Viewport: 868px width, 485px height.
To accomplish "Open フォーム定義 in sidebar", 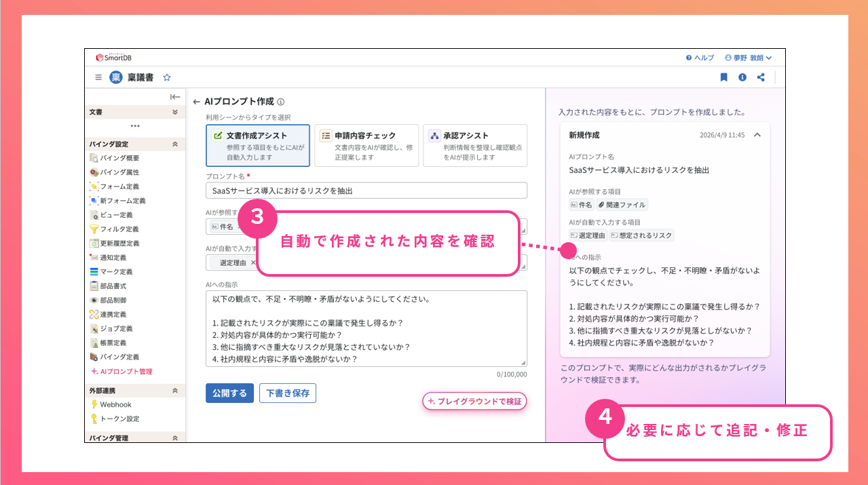I will [115, 187].
